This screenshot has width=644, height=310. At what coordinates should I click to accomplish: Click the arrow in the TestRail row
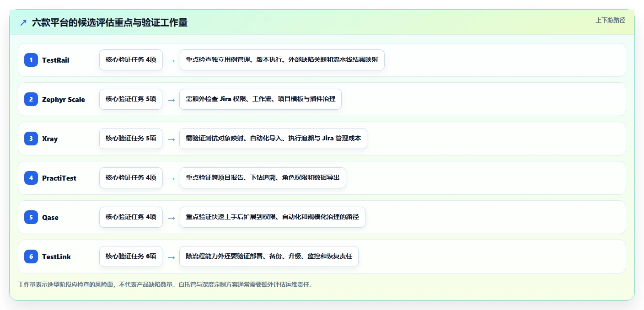click(171, 60)
